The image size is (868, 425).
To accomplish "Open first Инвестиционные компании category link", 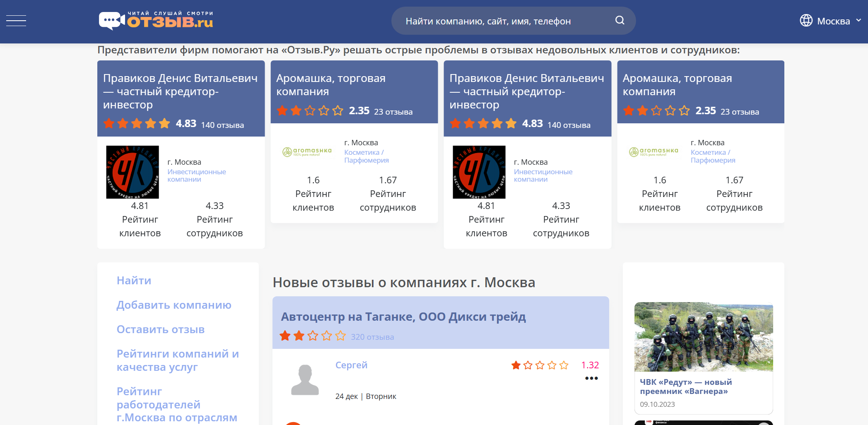I will [197, 175].
